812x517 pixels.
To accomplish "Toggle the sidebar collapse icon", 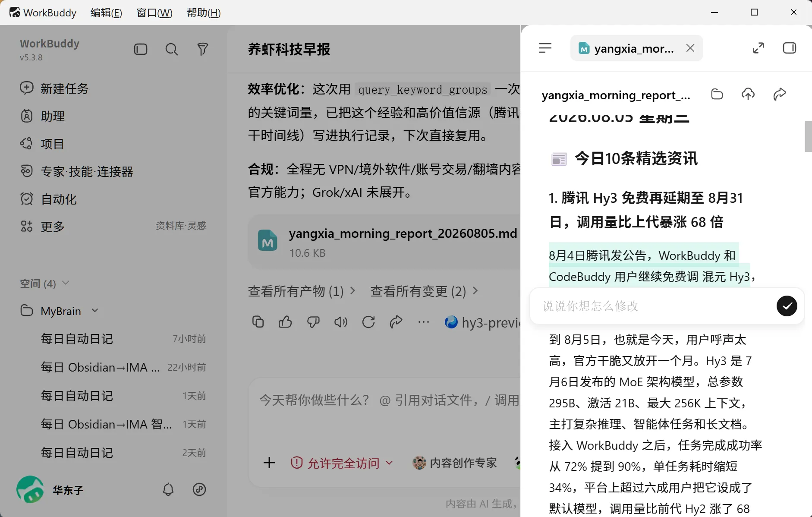I will point(141,49).
